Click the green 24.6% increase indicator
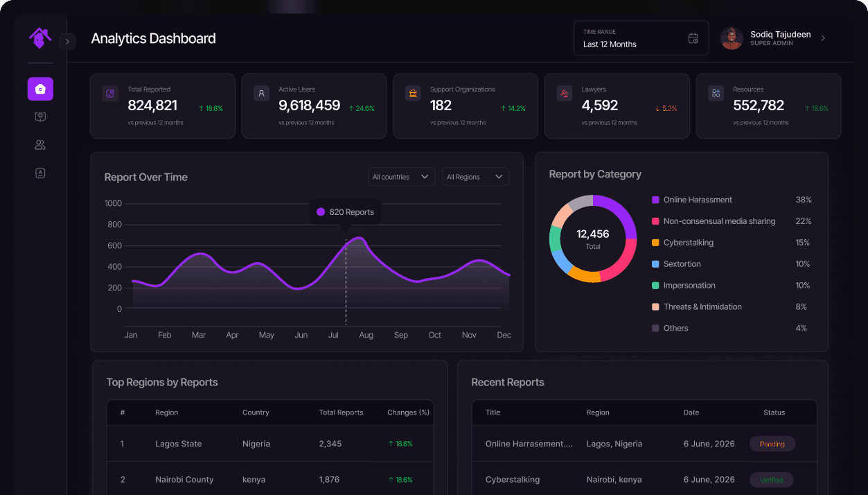The height and width of the screenshot is (495, 868). (x=361, y=109)
